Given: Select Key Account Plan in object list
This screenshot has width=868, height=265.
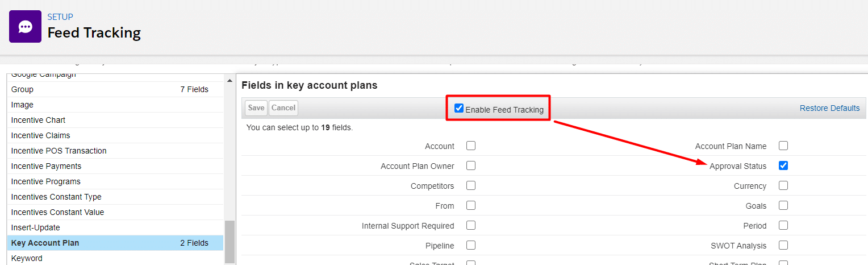Looking at the screenshot, I should 45,243.
